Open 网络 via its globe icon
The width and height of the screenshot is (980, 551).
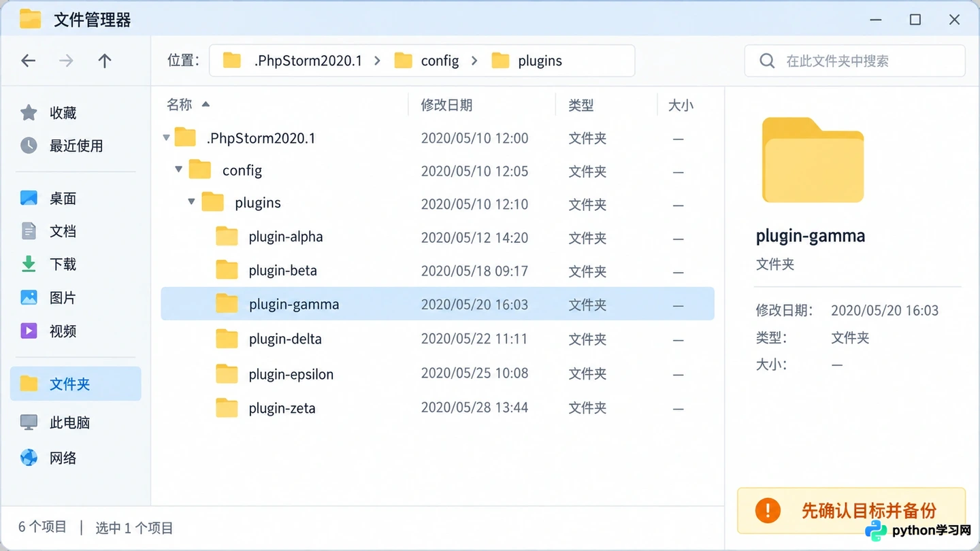pos(29,458)
